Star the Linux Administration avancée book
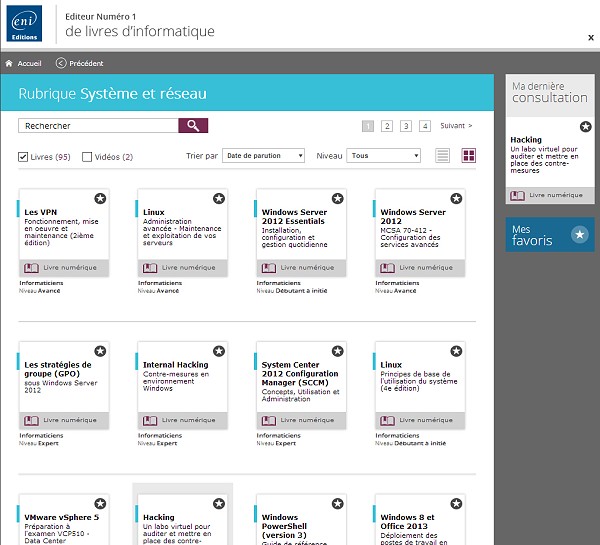The height and width of the screenshot is (545, 600). pos(219,198)
